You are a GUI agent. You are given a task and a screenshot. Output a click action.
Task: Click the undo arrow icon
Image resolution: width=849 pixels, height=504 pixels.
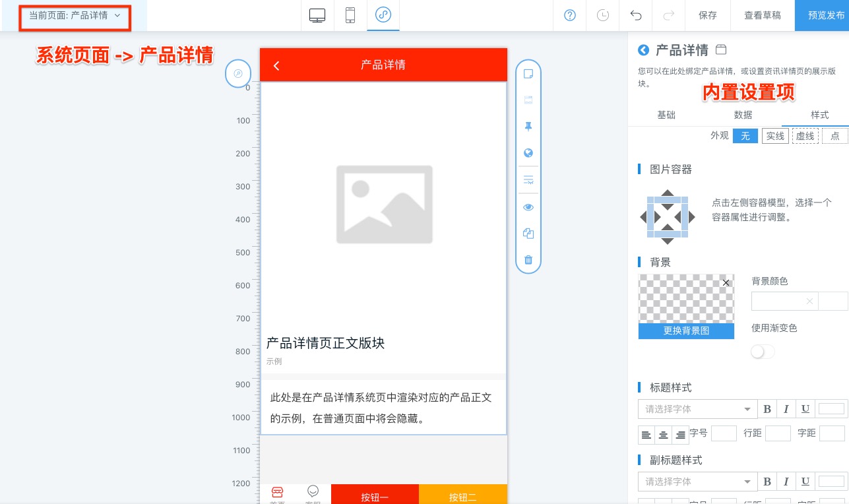coord(636,15)
